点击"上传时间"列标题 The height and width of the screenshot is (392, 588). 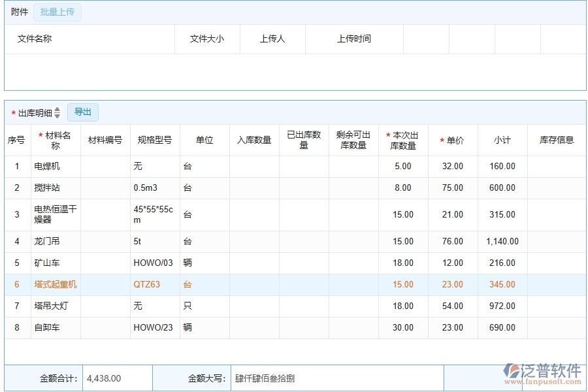click(x=354, y=39)
